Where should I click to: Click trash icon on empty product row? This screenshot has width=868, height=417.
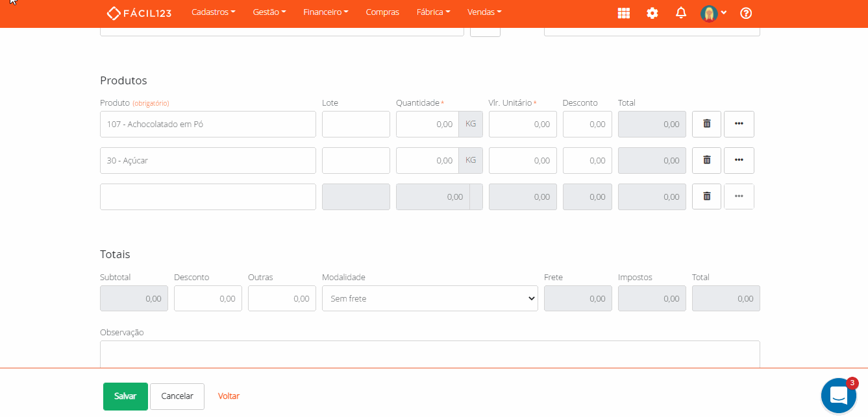706,197
